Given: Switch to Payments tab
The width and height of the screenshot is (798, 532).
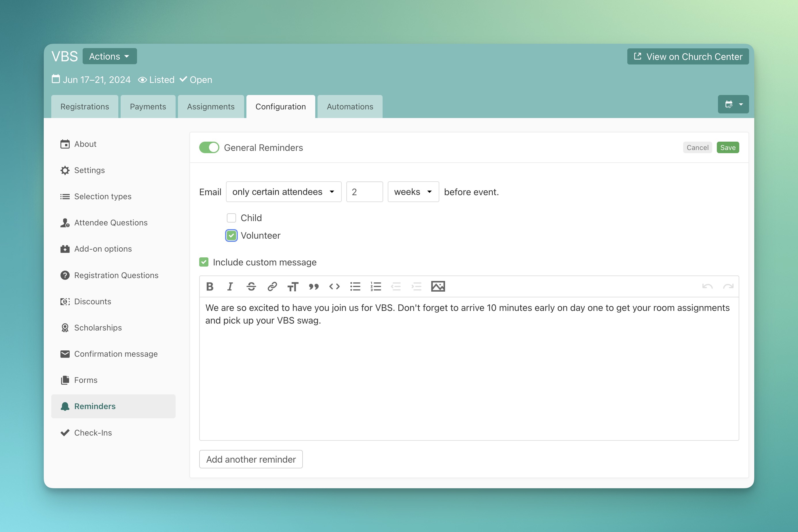Looking at the screenshot, I should [x=148, y=107].
